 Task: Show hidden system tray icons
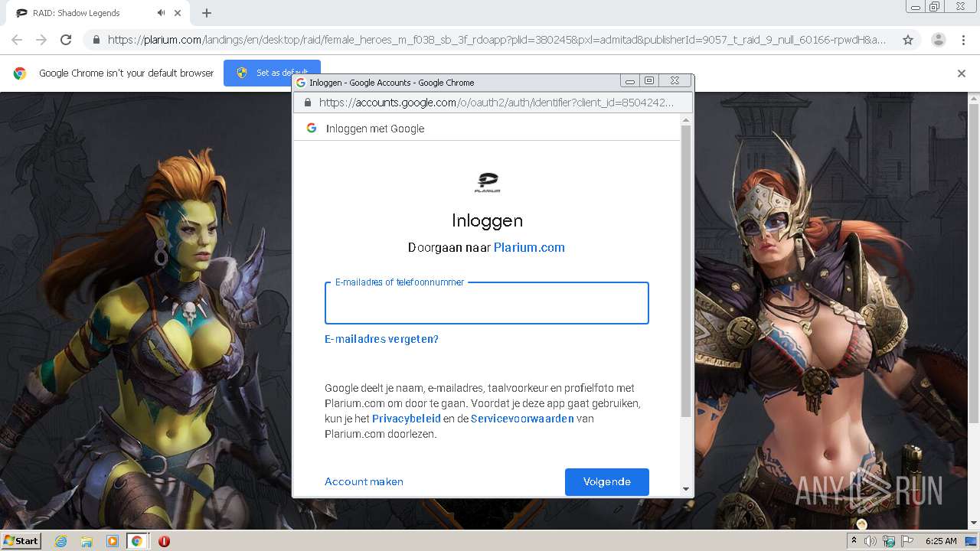[854, 540]
